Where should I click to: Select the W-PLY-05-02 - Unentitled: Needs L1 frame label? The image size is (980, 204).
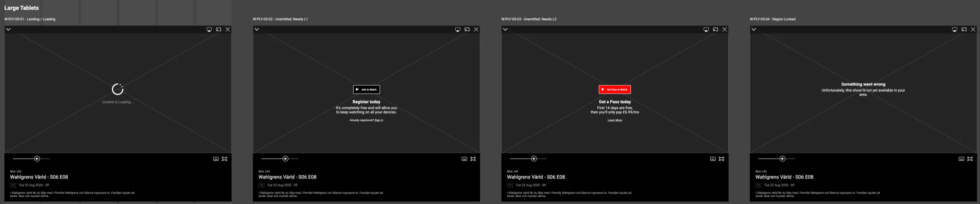(x=280, y=19)
